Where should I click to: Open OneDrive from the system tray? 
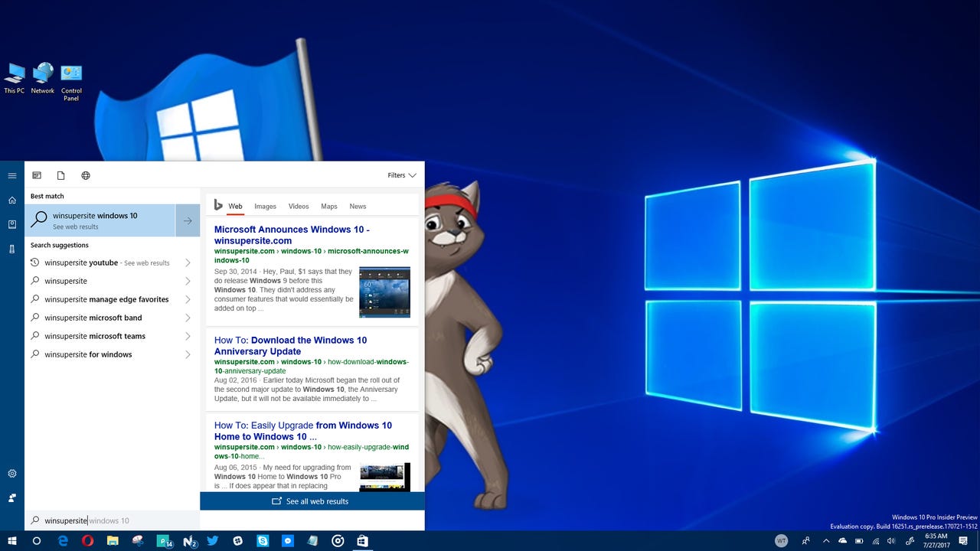842,541
